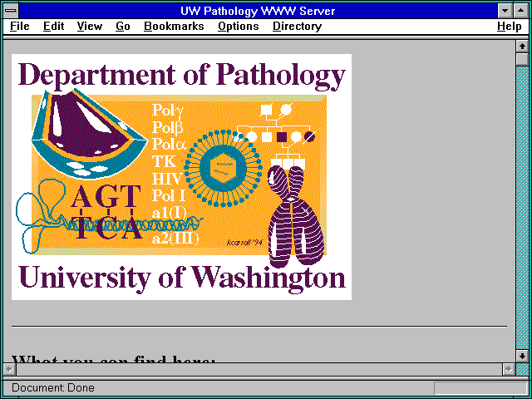
Task: Click the horizontal scrollbar left arrow
Action: tap(9, 369)
